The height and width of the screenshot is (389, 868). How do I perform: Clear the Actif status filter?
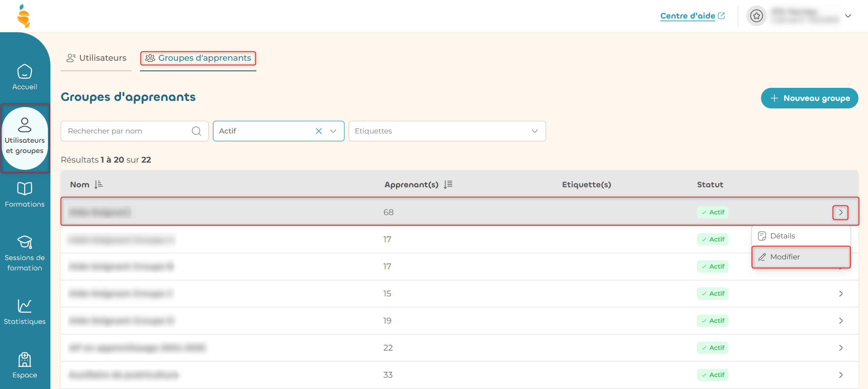point(319,131)
